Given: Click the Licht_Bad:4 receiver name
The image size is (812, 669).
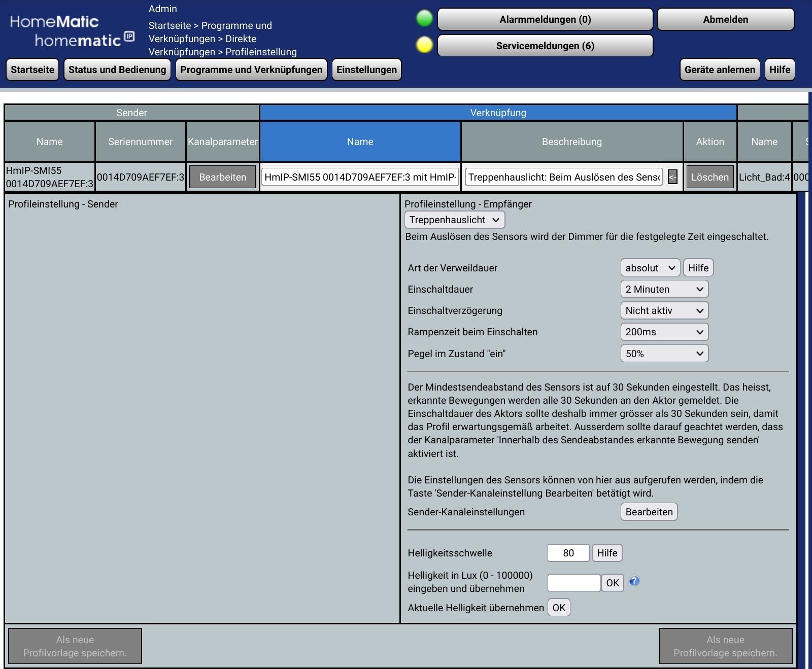Looking at the screenshot, I should (x=764, y=177).
